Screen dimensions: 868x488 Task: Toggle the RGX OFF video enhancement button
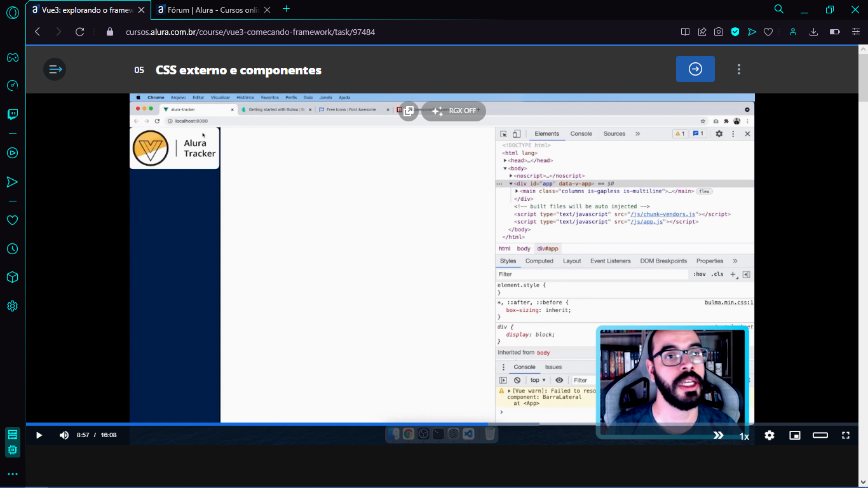pos(454,111)
